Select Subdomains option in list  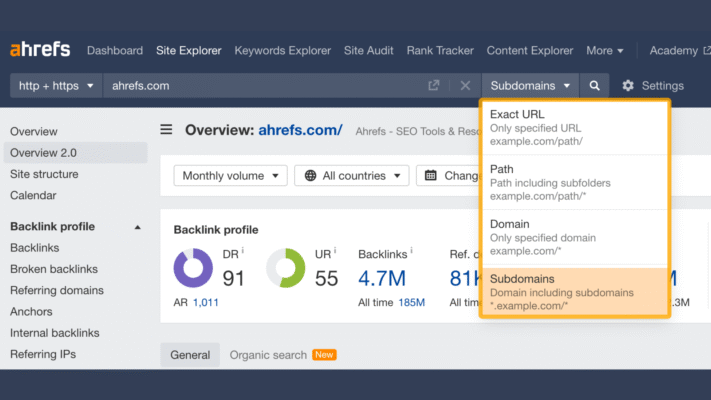[x=575, y=292]
